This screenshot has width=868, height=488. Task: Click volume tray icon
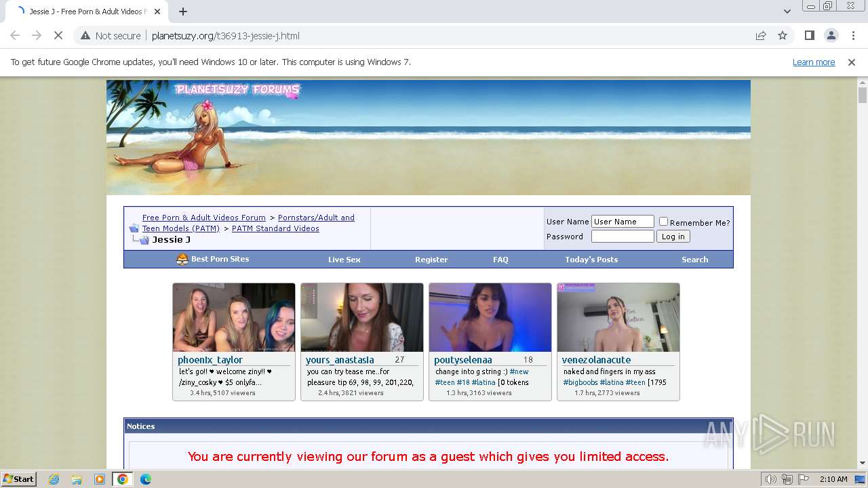[771, 479]
